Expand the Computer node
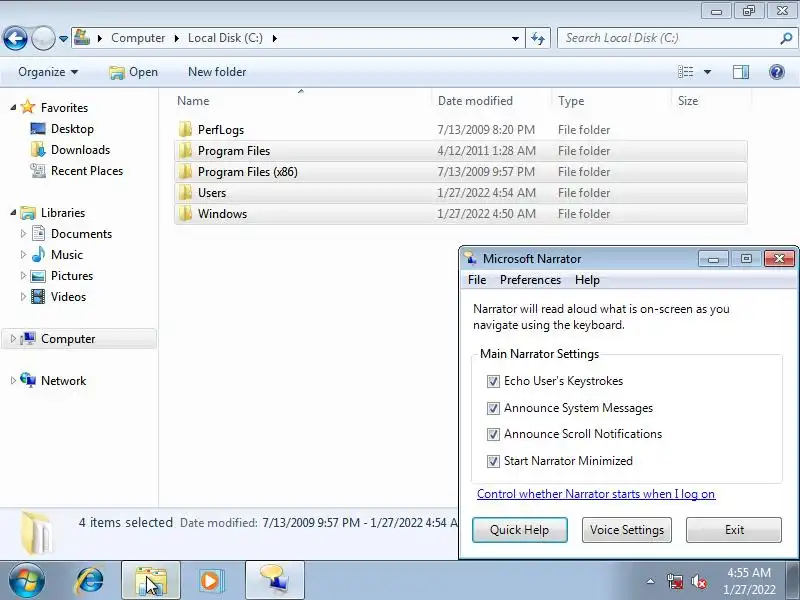This screenshot has width=800, height=600. tap(13, 338)
